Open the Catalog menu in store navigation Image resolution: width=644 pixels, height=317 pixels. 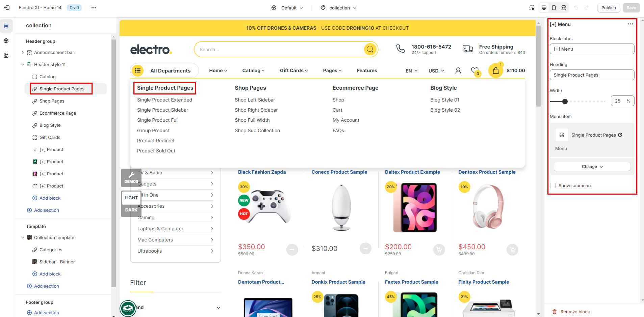(x=253, y=70)
